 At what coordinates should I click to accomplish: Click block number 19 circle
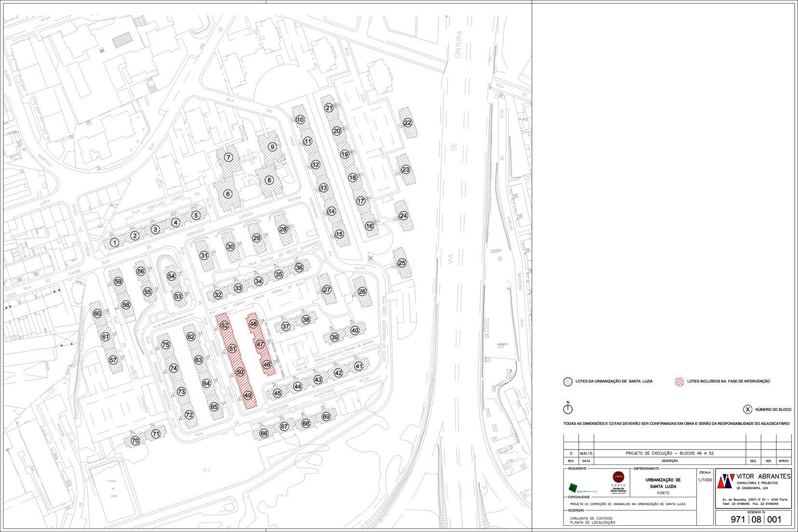pos(344,154)
